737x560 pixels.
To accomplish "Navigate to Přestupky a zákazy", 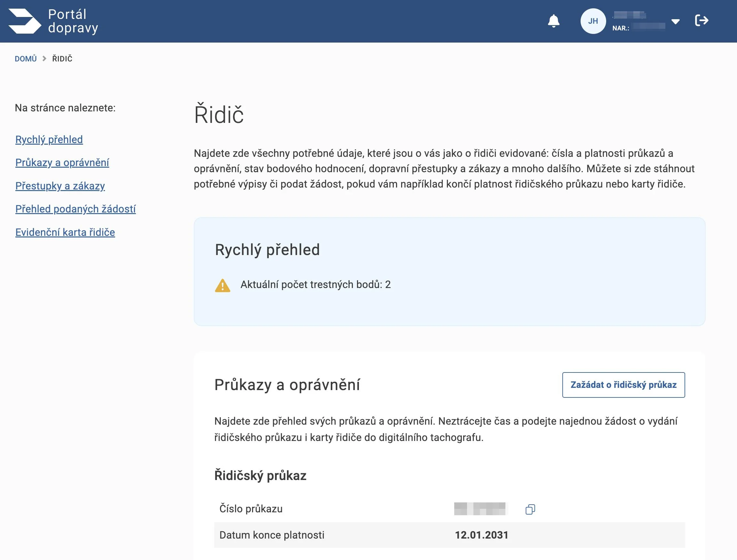I will [60, 186].
